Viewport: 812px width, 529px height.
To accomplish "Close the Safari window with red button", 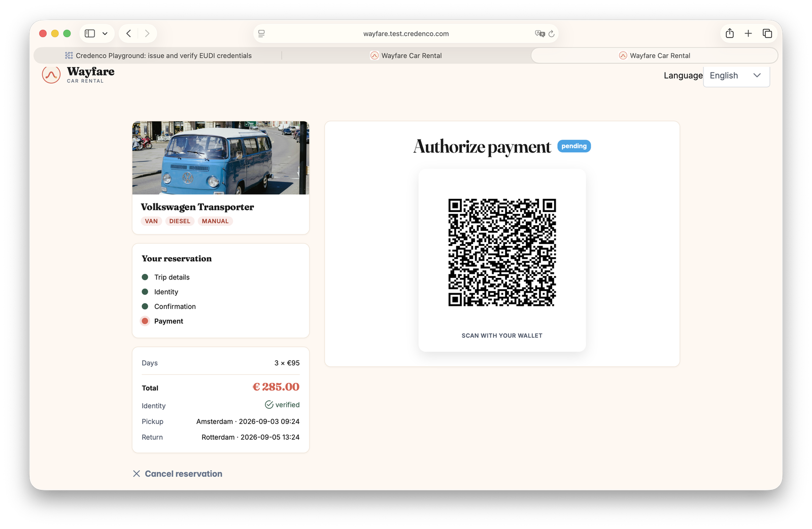I will coord(43,33).
